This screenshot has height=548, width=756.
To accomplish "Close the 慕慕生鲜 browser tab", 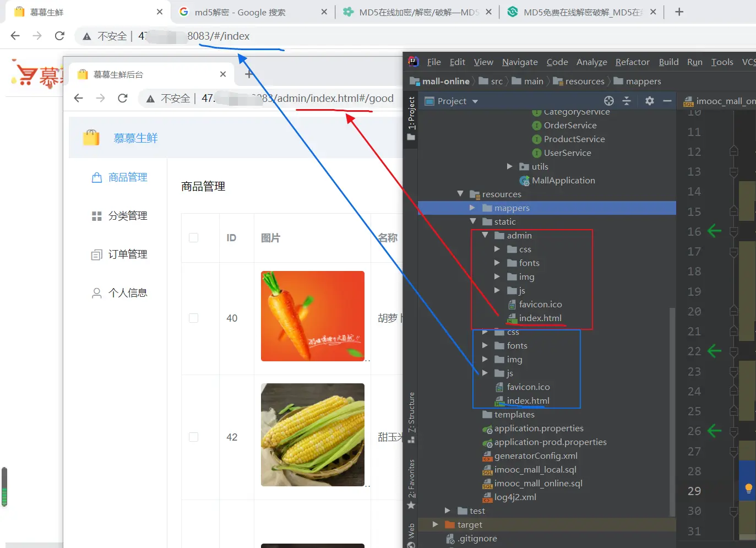I will point(160,12).
